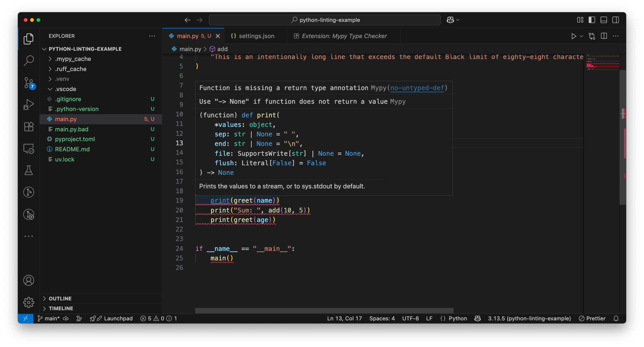Expand the .mypy_cache folder

click(x=73, y=59)
